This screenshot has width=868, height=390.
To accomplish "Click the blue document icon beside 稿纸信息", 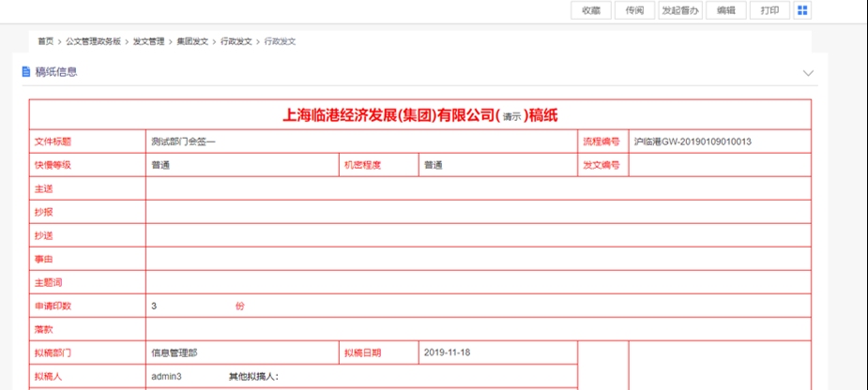I will [25, 72].
